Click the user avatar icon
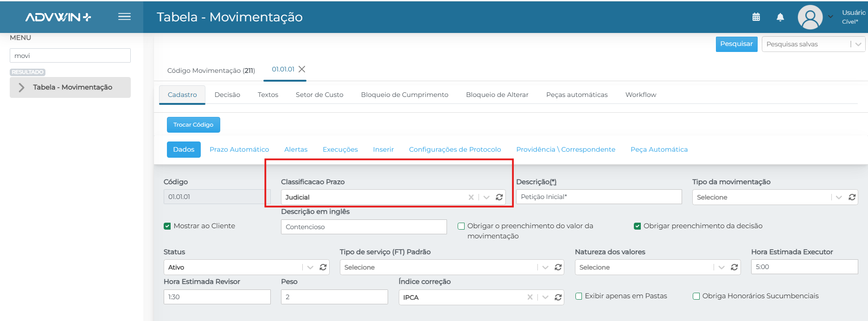Viewport: 868px width, 321px height. click(810, 17)
